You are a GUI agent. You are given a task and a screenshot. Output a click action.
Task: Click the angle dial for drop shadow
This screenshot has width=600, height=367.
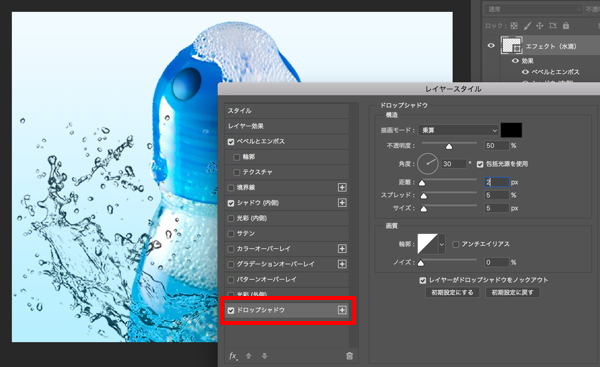[x=428, y=164]
